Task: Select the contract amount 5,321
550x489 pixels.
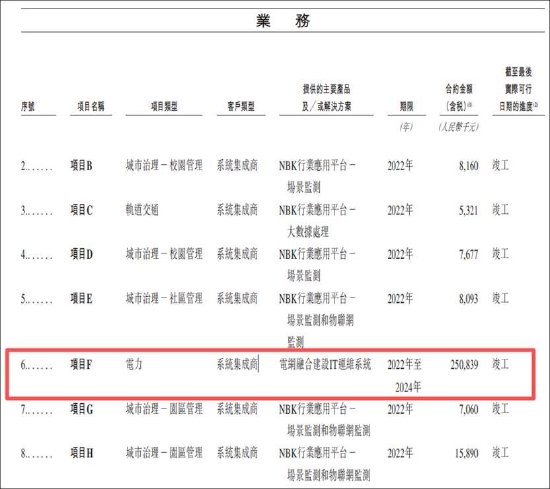Action: [x=469, y=210]
